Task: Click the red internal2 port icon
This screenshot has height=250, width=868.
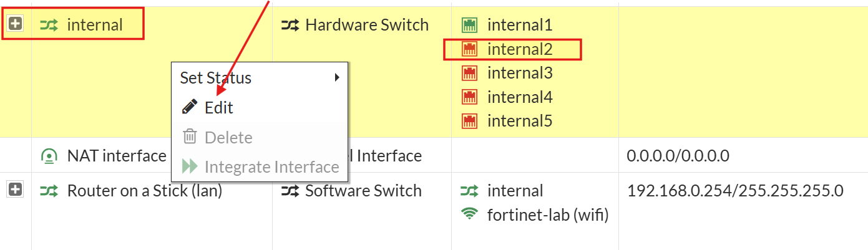Action: click(x=469, y=49)
